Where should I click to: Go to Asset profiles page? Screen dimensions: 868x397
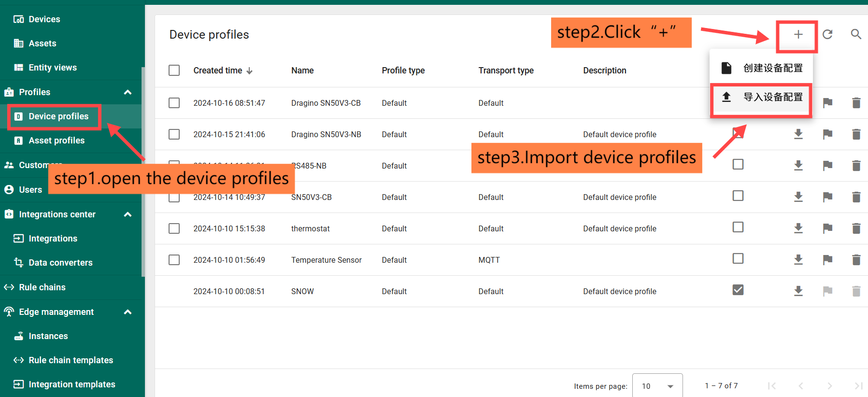tap(57, 141)
